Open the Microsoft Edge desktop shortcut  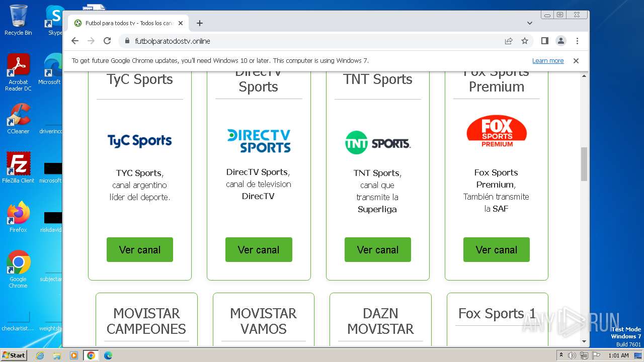coord(52,69)
